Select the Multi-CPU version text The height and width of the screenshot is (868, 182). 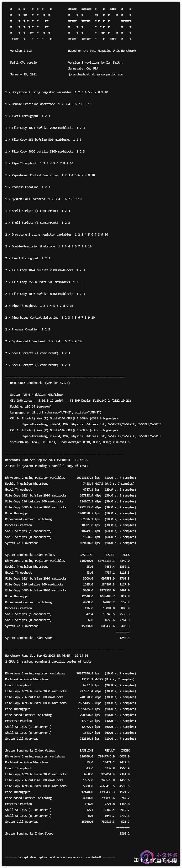tap(24, 63)
